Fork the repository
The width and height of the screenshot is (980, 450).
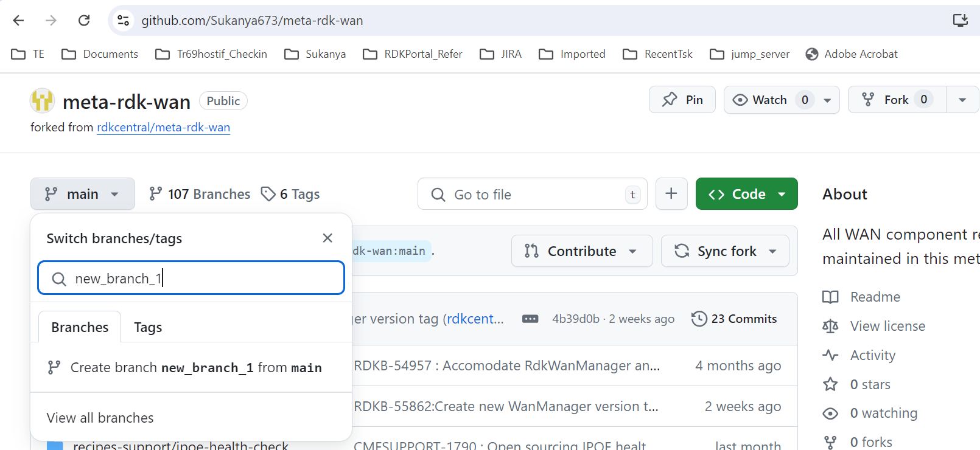coord(897,100)
